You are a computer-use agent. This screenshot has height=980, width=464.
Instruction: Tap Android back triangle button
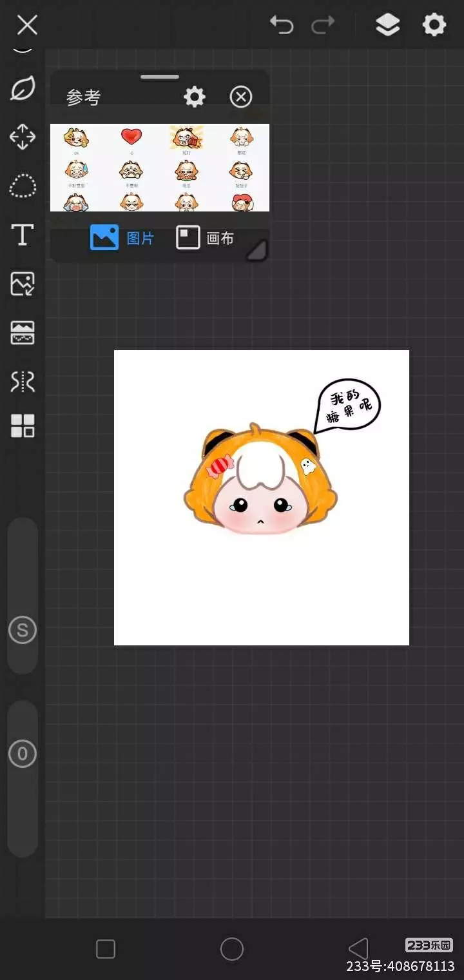358,949
